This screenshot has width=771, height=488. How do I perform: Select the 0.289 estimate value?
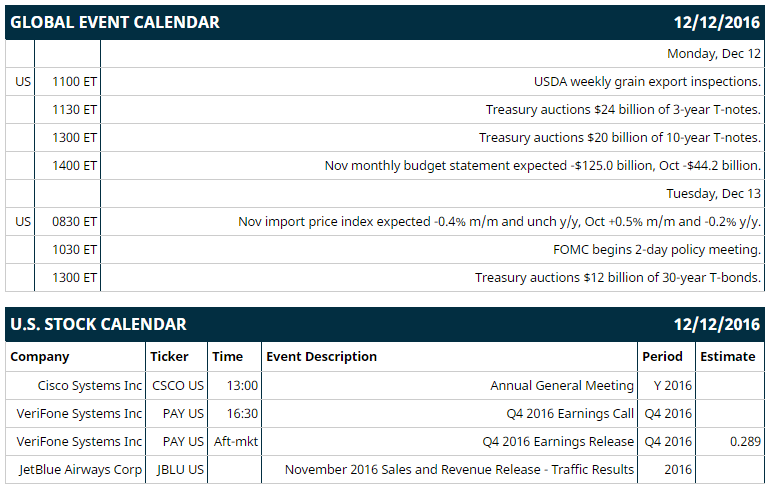[745, 442]
